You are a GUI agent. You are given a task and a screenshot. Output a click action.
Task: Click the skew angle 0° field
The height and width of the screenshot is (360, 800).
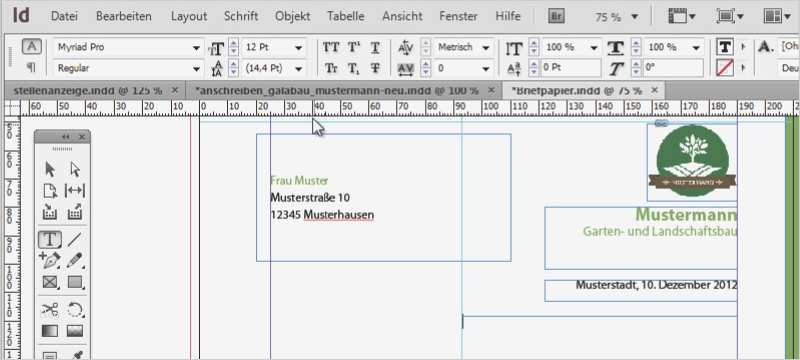[x=673, y=68]
